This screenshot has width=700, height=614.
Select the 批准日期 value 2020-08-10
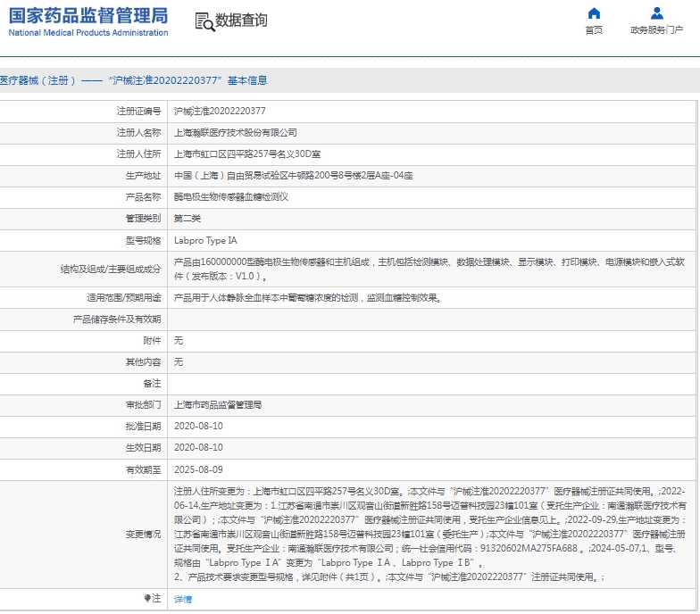pos(198,427)
